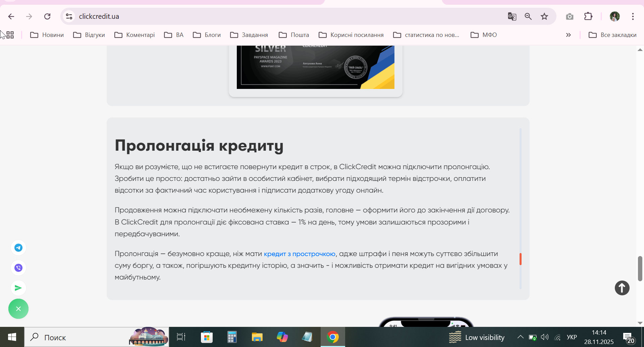Click the Silver Payspace award certificate image
This screenshot has width=644, height=347.
316,67
